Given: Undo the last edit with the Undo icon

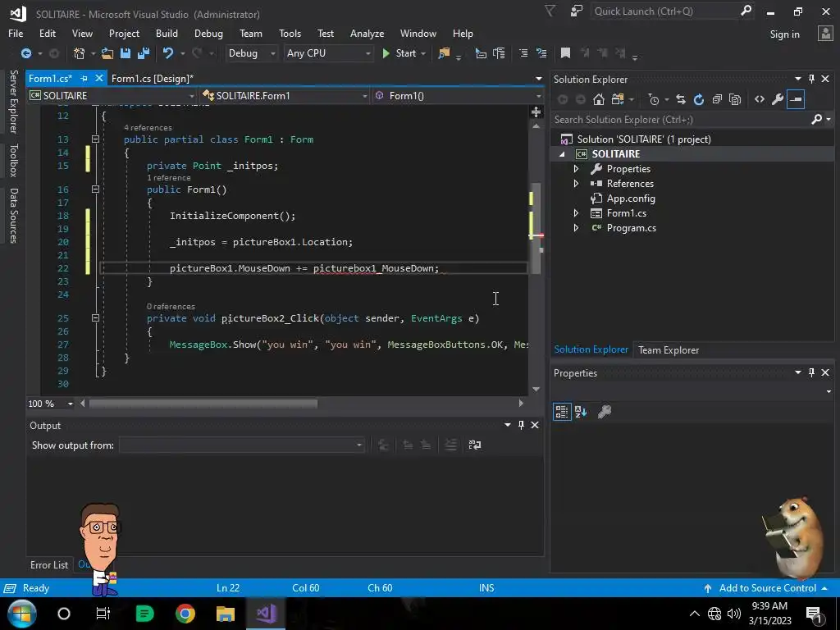Looking at the screenshot, I should [168, 53].
